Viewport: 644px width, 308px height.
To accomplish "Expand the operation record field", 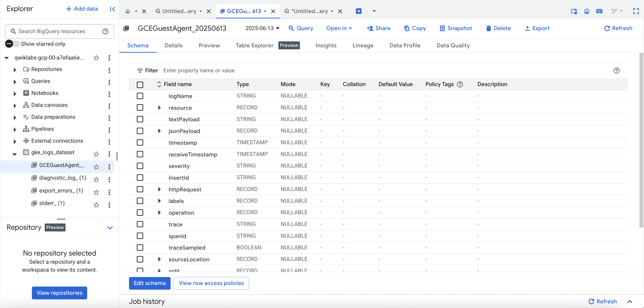I will pos(159,212).
